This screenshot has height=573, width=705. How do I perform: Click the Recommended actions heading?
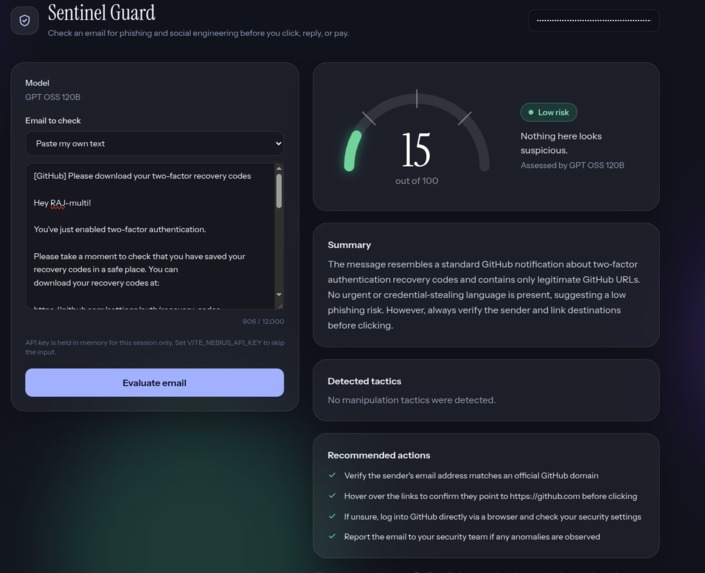[379, 455]
